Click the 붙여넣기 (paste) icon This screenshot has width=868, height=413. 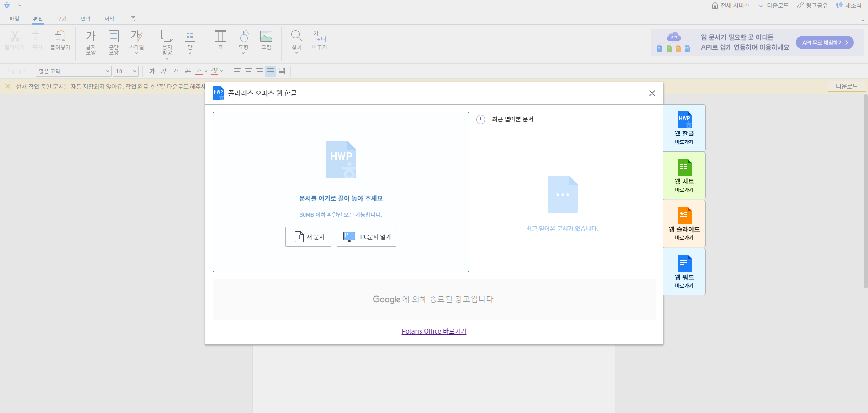click(x=60, y=36)
